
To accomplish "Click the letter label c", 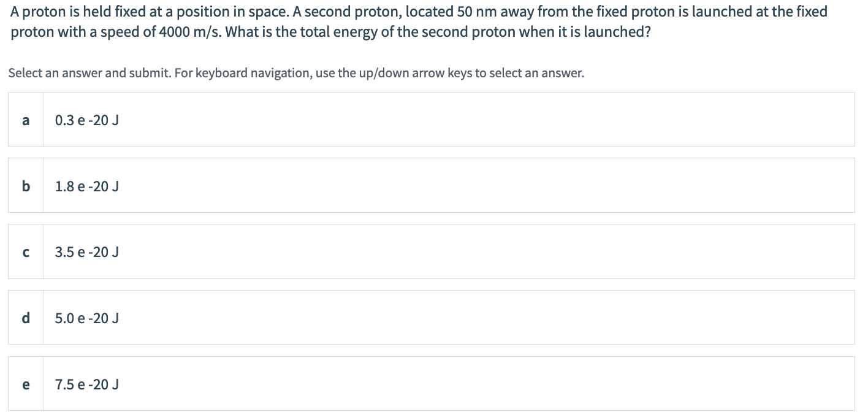I will point(25,251).
